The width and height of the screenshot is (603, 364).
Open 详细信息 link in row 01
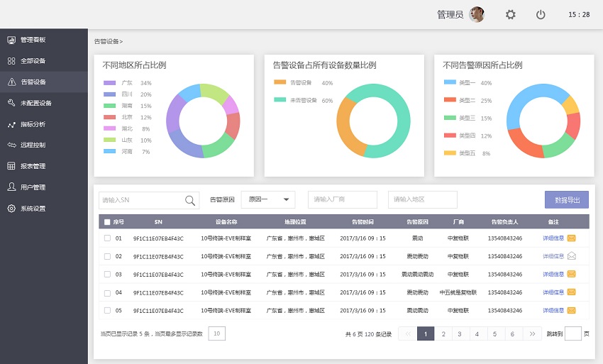point(553,238)
